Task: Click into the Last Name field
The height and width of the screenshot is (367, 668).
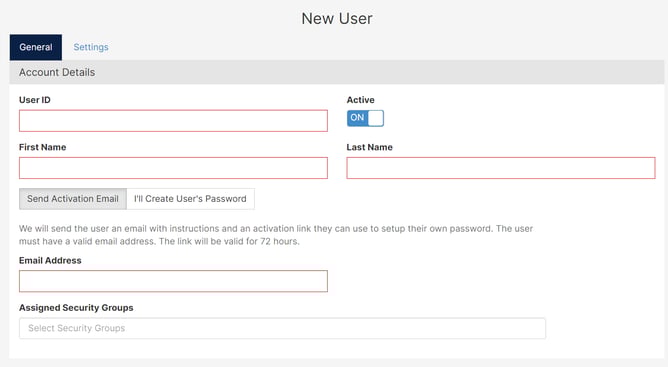Action: coord(501,168)
